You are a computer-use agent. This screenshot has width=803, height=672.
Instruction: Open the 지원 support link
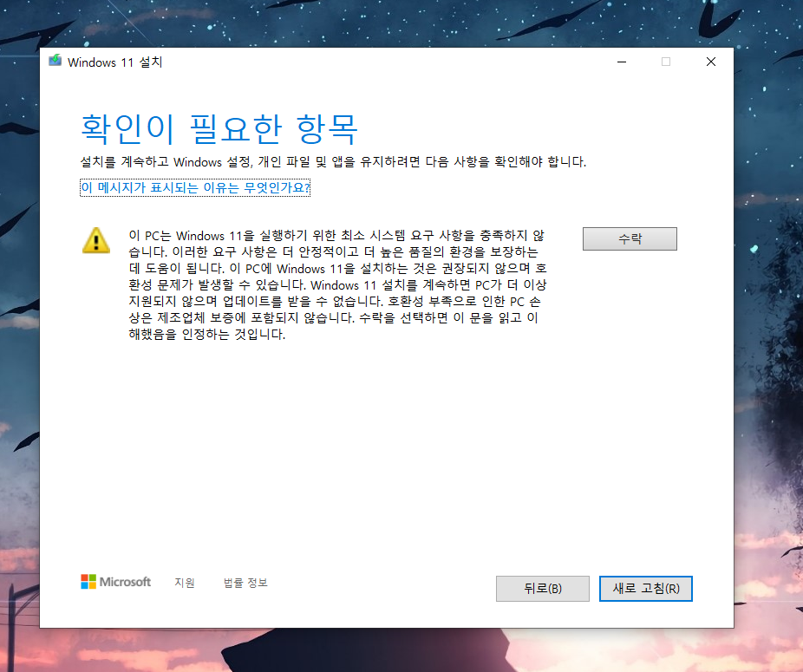click(x=185, y=583)
